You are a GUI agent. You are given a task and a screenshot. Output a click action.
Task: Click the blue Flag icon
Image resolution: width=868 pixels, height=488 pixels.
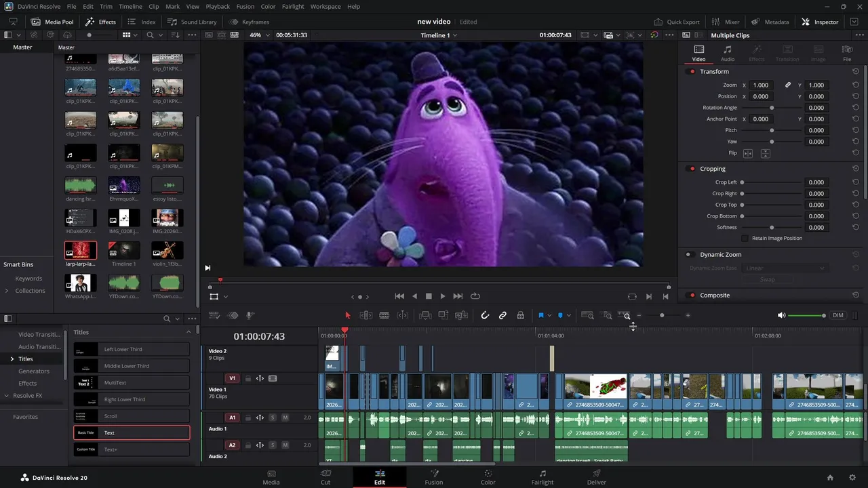pos(541,315)
